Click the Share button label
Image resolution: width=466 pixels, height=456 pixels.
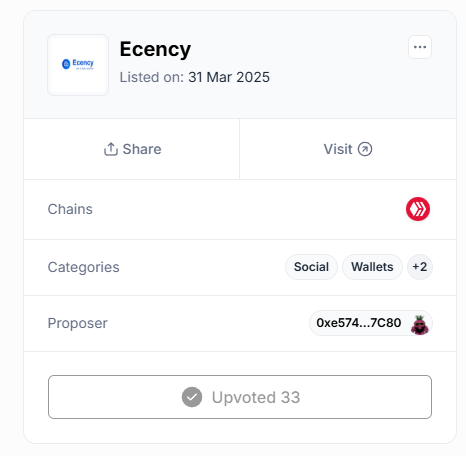coord(142,149)
